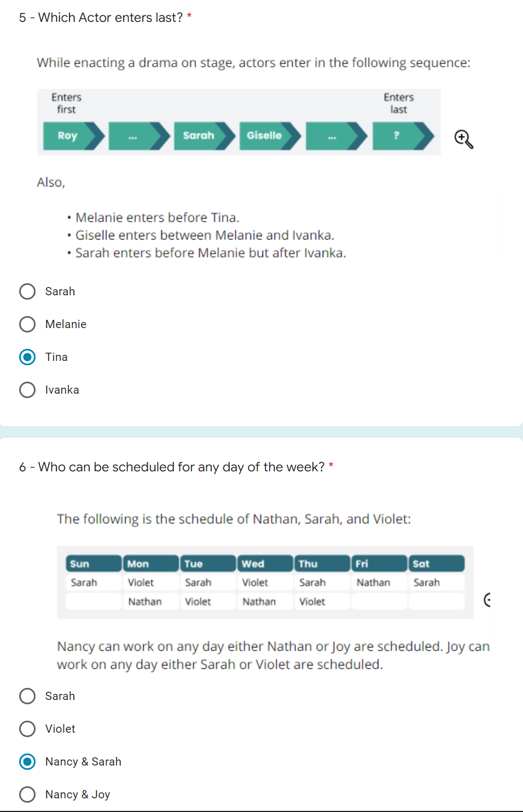Select Melanie as the last actor

(x=27, y=324)
